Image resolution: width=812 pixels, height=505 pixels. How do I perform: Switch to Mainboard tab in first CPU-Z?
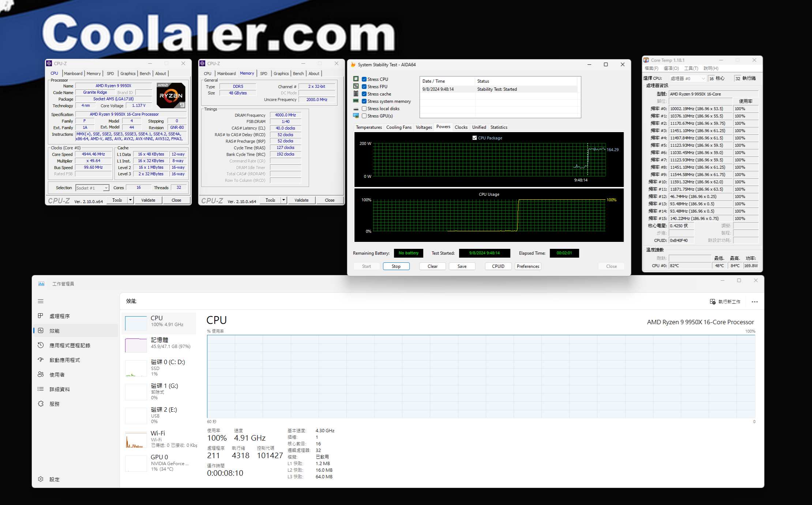(x=73, y=74)
